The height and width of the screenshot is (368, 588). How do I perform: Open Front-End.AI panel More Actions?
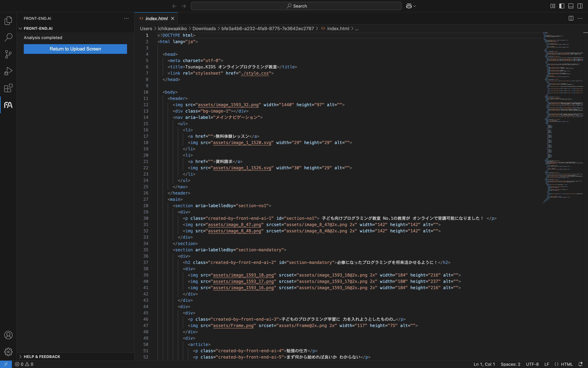pos(126,19)
